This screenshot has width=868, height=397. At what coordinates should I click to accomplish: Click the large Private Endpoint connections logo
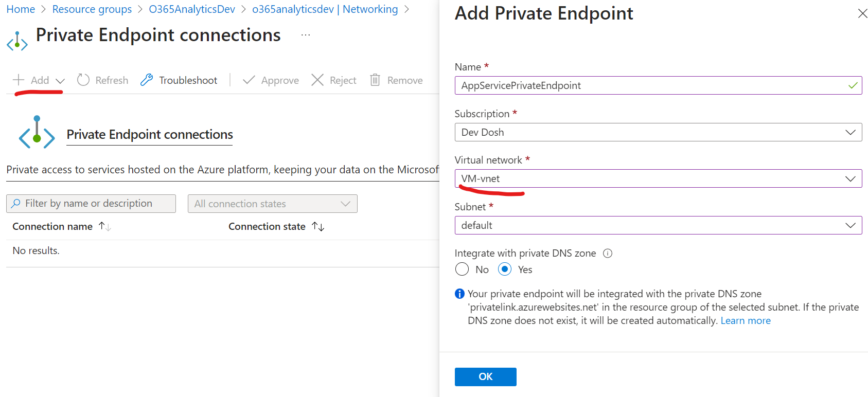coord(37,133)
